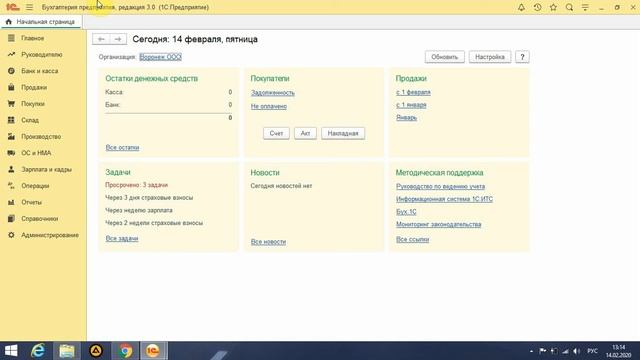Click the Администрирование gear icon
This screenshot has height=360, width=640.
pyautogui.click(x=11, y=235)
